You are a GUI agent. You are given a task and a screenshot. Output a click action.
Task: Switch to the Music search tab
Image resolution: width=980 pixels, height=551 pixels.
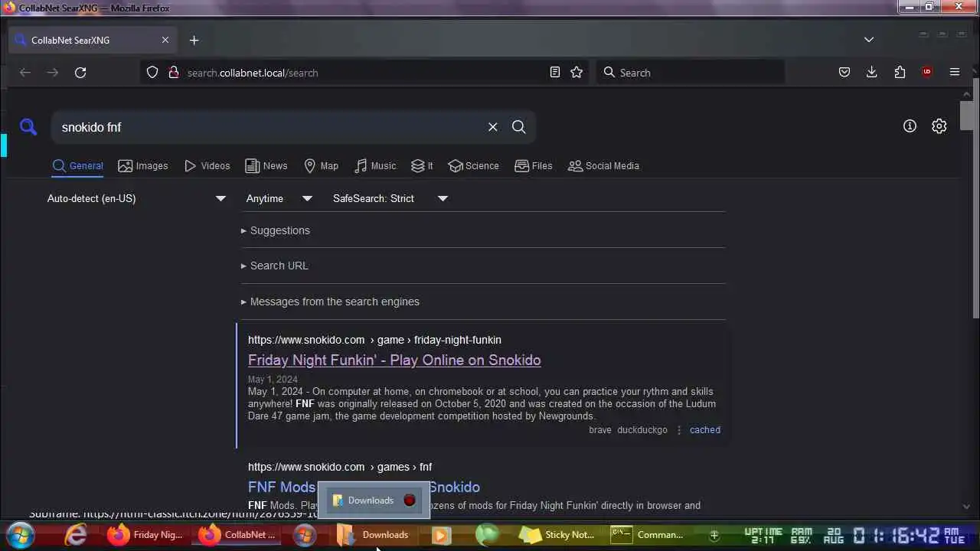(375, 165)
